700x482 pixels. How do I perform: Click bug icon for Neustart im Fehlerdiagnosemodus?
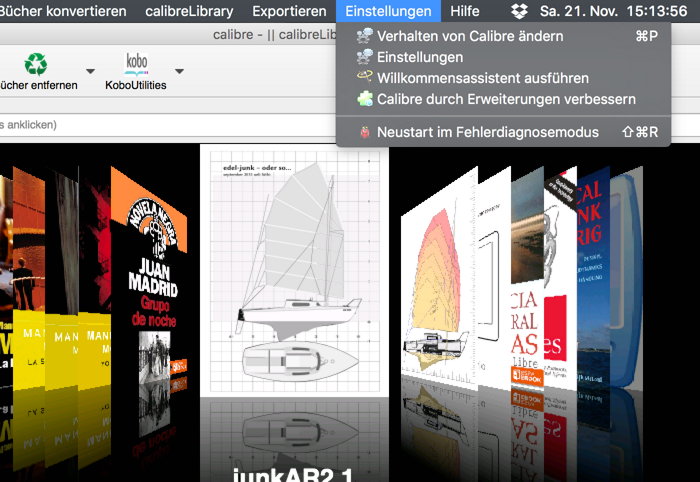click(x=364, y=132)
